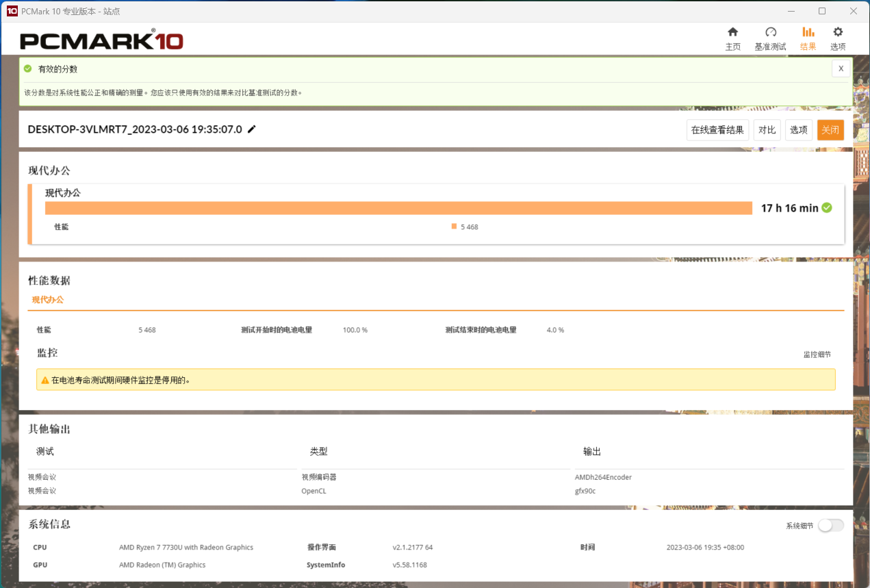Click the warning triangle icon in monitoring notice

[45, 380]
